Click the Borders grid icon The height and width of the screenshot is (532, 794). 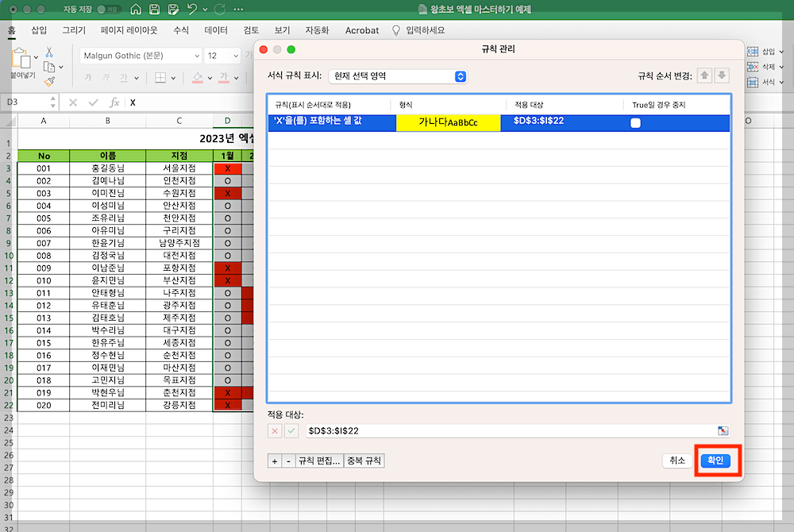click(x=160, y=78)
